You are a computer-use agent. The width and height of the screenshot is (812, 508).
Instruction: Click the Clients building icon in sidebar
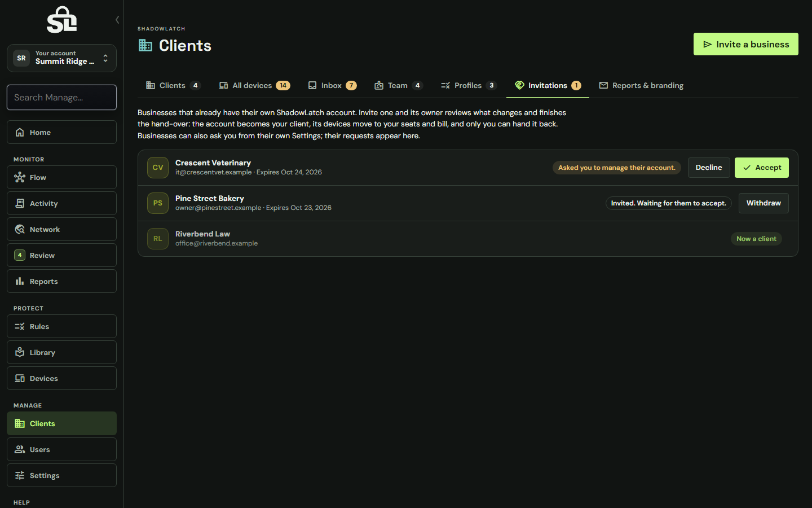(20, 423)
